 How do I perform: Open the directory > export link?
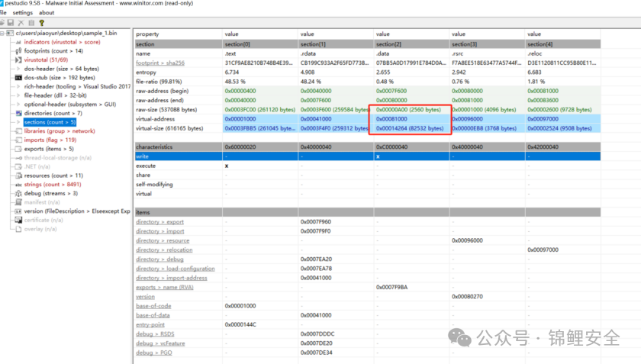coord(159,221)
